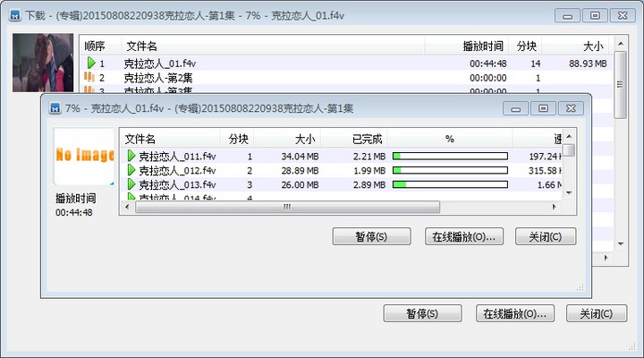Maximize the back 下载 window
The image size is (644, 358).
tap(595, 15)
